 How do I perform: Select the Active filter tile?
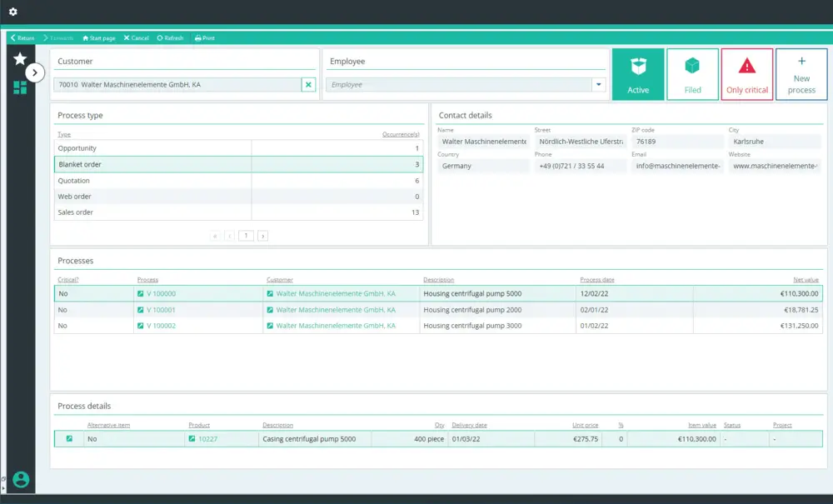(638, 74)
